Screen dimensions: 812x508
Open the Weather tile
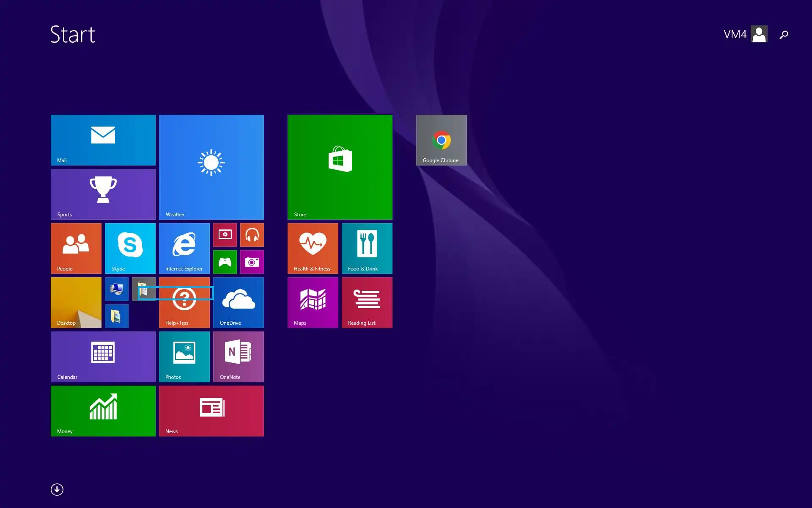tap(211, 167)
